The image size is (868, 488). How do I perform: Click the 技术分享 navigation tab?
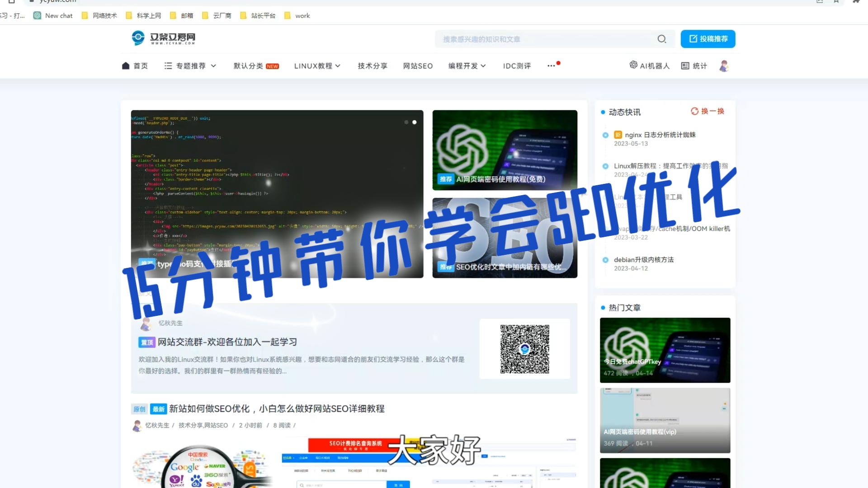point(373,66)
